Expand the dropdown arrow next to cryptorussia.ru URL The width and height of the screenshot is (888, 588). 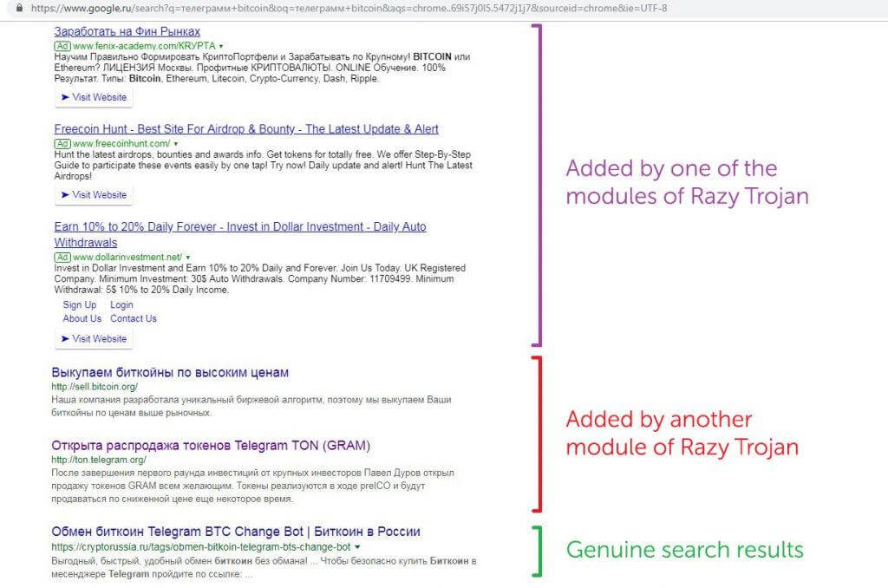pyautogui.click(x=357, y=547)
